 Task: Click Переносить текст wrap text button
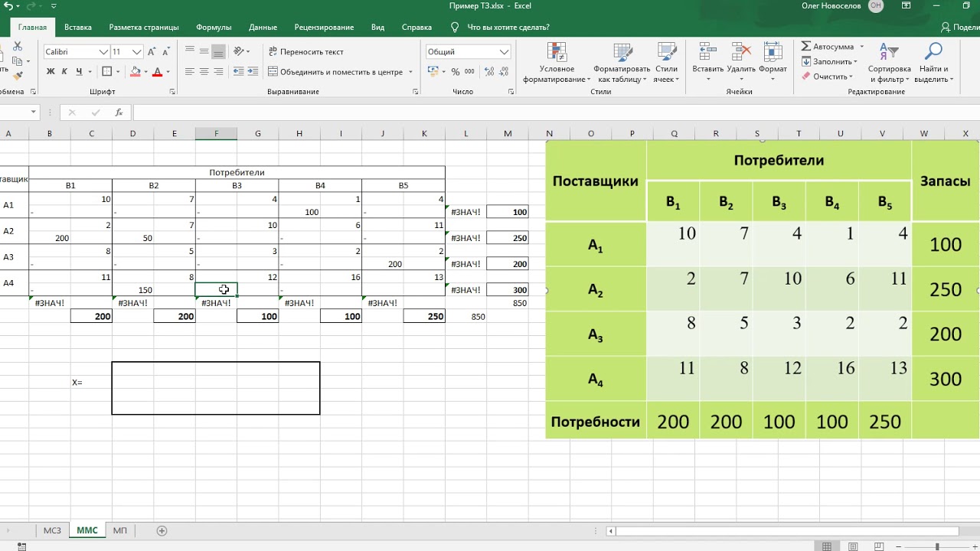tap(305, 52)
